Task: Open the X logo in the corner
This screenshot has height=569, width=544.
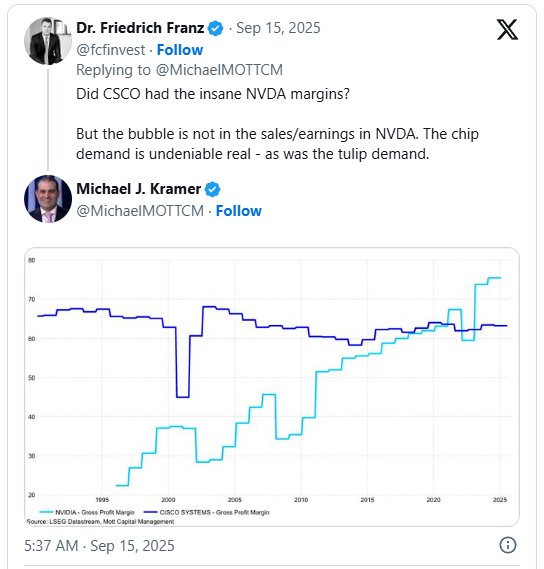Action: click(507, 30)
